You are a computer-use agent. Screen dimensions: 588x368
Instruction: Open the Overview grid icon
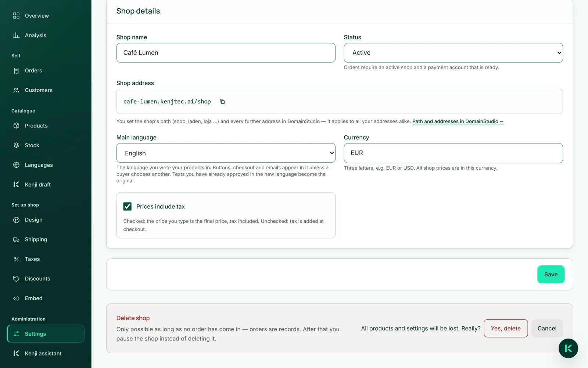coord(16,15)
